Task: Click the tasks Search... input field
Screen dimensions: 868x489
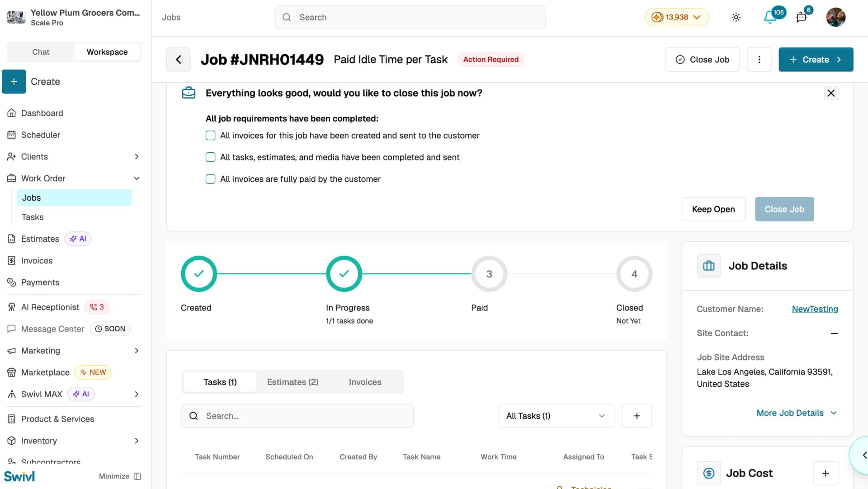Action: [x=297, y=416]
